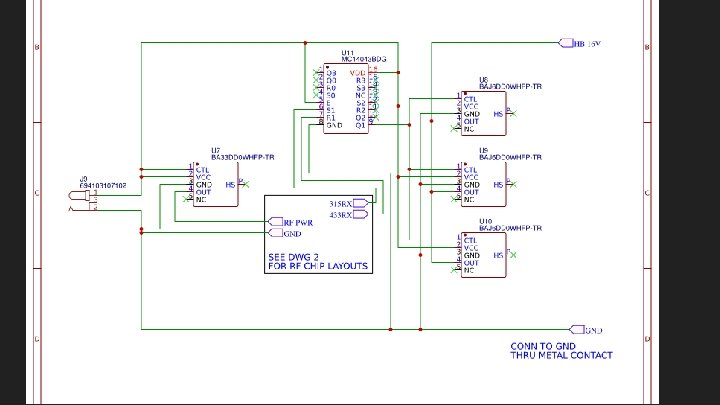The height and width of the screenshot is (405, 720).
Task: Click the no-connect X on U8 HS pin
Action: 513,113
